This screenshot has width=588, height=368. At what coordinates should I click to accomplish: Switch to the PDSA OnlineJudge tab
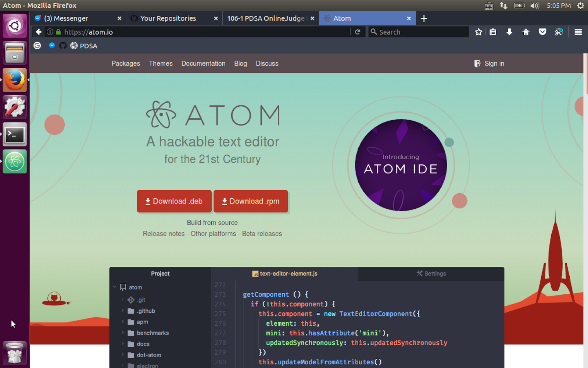[270, 18]
